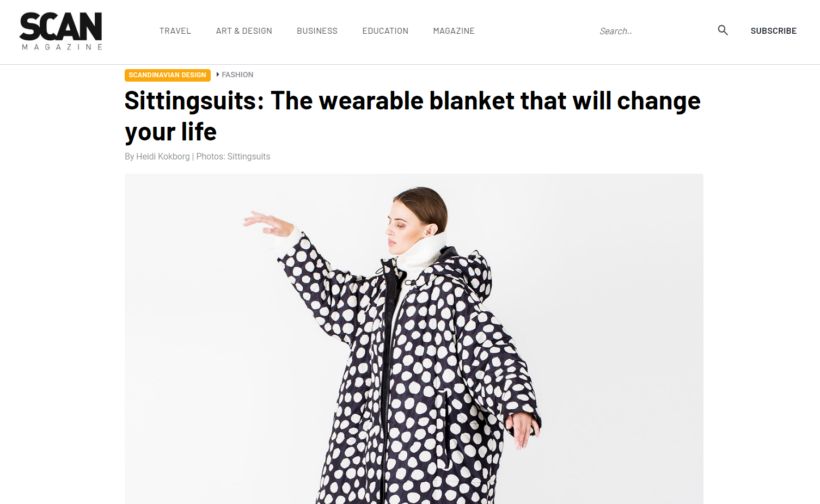Click the search magnifier icon
This screenshot has height=504, width=820.
(x=723, y=30)
